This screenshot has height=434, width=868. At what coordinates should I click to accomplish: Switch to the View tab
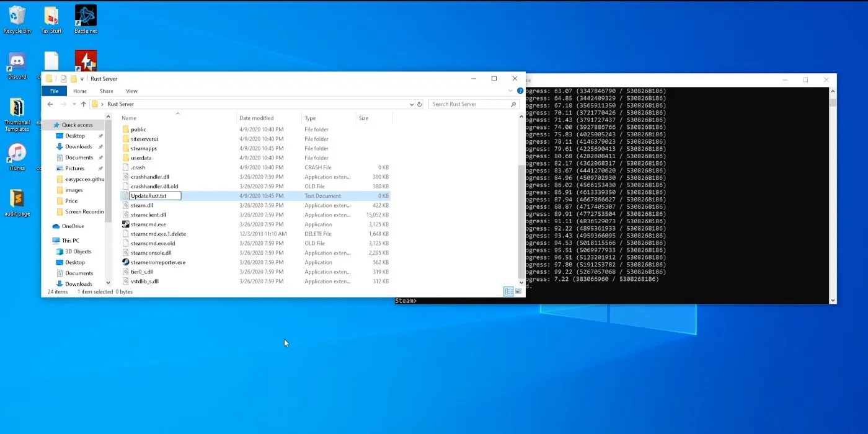(131, 91)
